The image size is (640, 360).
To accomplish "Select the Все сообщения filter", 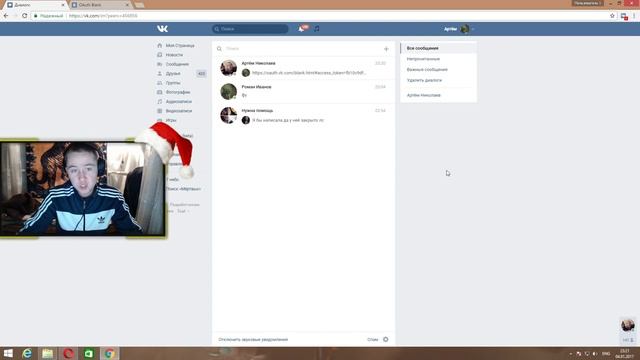I will (438, 48).
